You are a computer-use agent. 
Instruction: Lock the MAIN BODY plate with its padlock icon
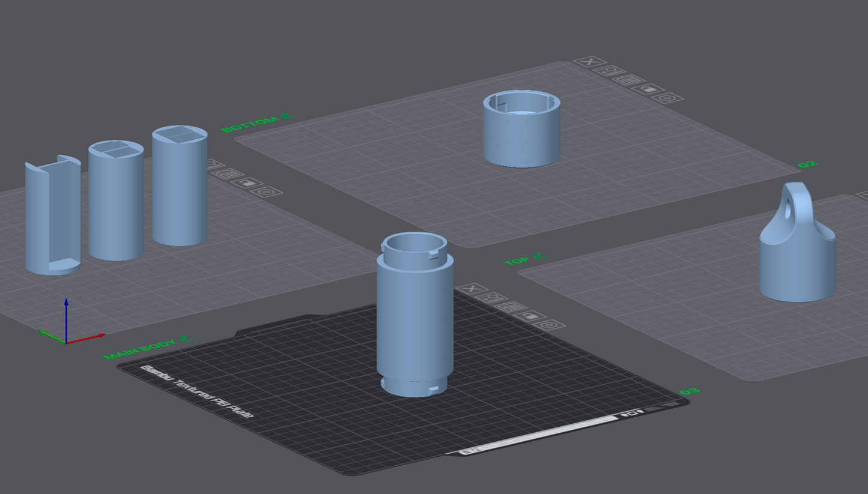pos(530,316)
